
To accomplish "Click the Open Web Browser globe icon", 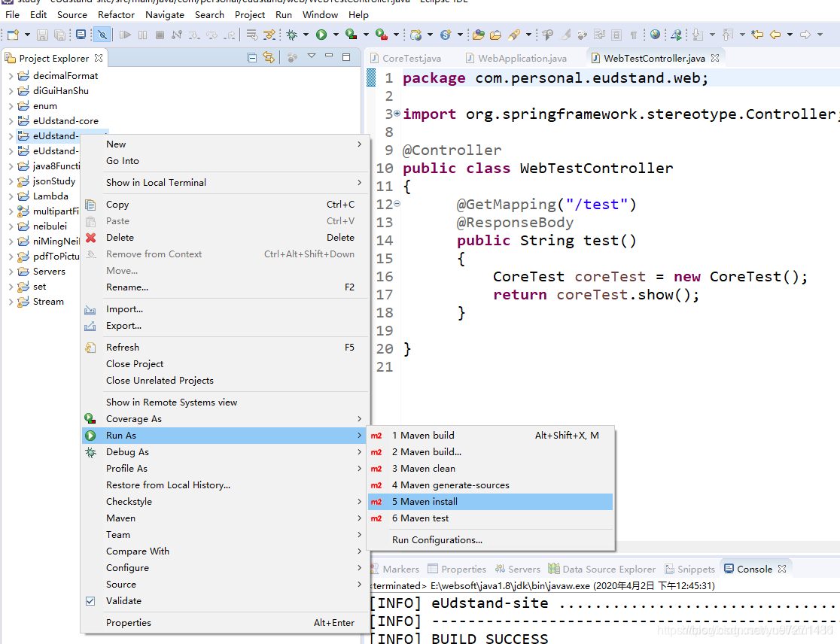I will pos(655,35).
